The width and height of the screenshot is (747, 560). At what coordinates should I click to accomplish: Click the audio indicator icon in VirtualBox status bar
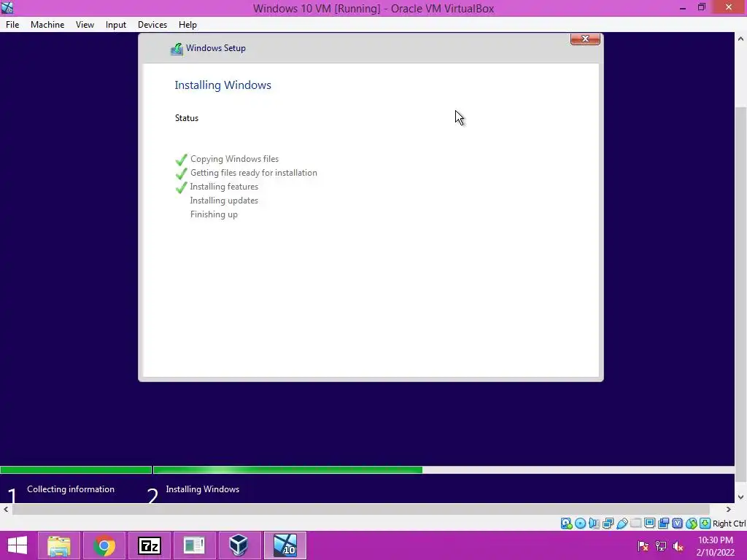click(594, 524)
